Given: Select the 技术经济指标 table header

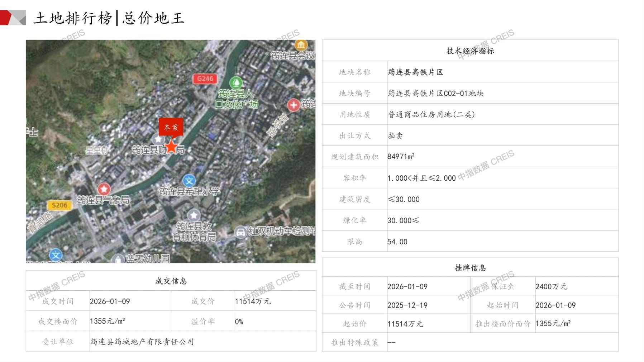Looking at the screenshot, I should pyautogui.click(x=470, y=51).
